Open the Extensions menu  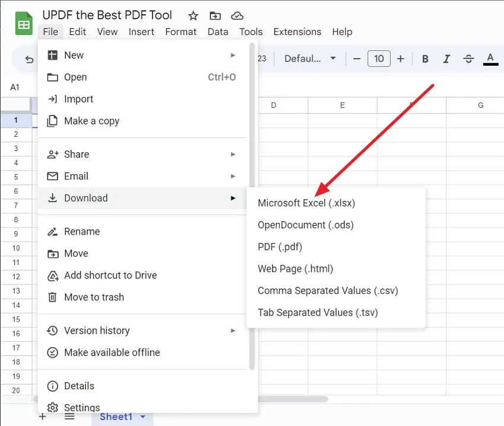tap(297, 32)
